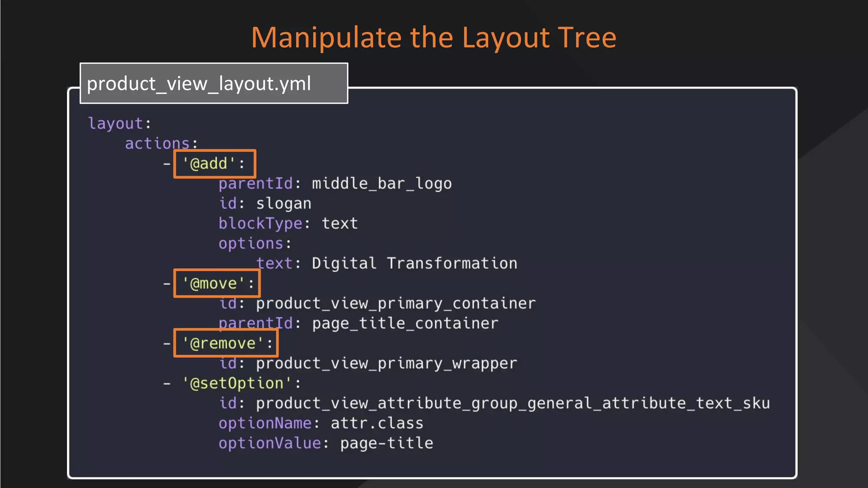Select the '@setOption' action key
Viewport: 868px width, 488px height.
tap(242, 383)
